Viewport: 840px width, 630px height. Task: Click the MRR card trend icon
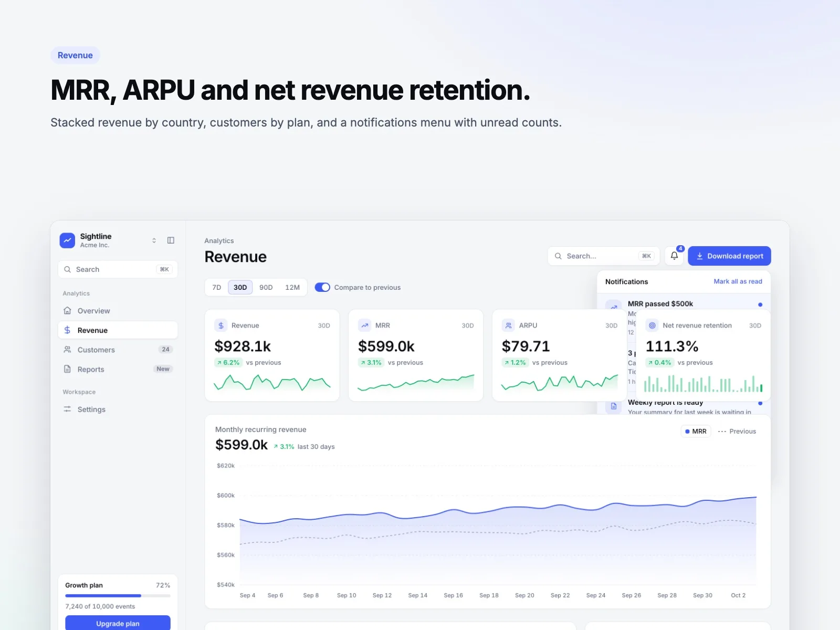pos(365,325)
